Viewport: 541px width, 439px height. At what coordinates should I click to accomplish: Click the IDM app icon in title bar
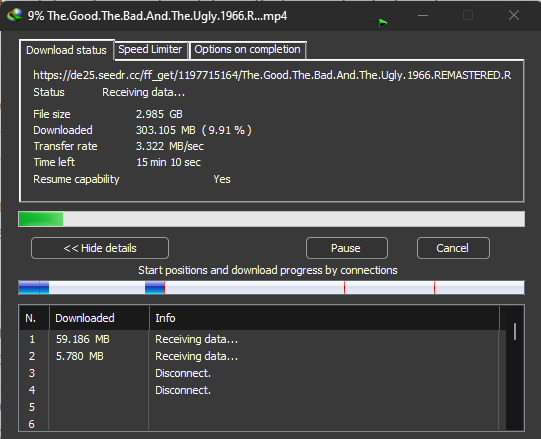click(x=14, y=16)
